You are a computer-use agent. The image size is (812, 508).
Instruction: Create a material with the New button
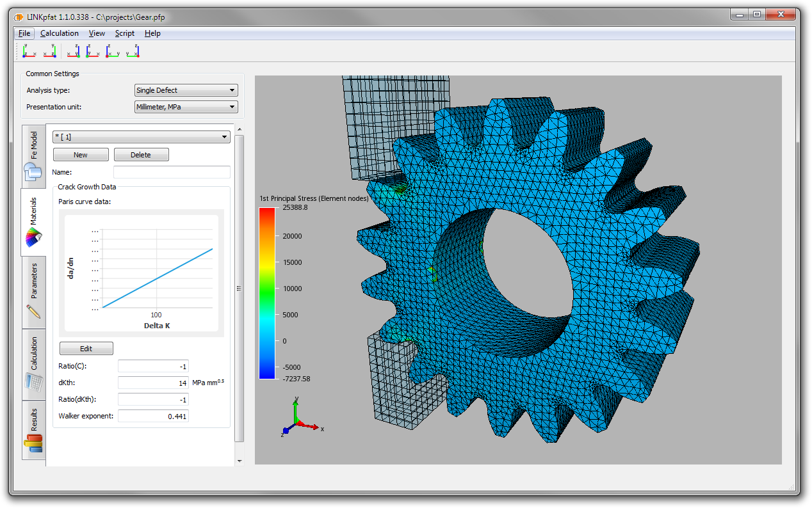tap(80, 154)
